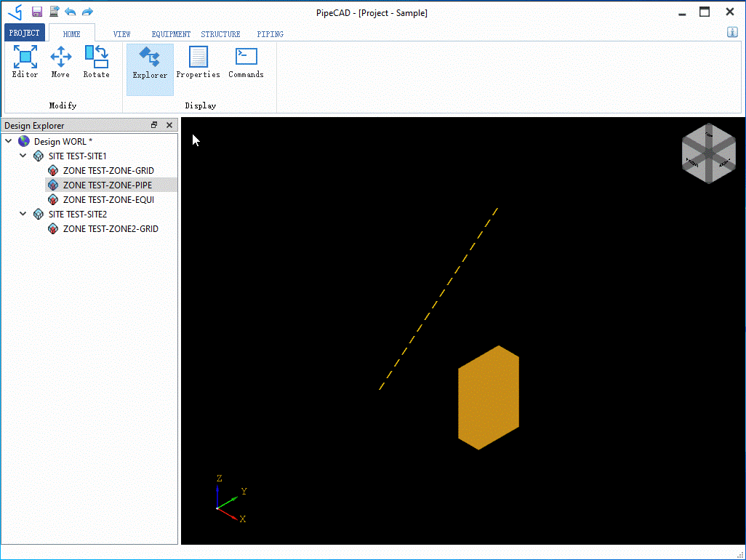Image resolution: width=746 pixels, height=560 pixels.
Task: Open the Editor modify tool
Action: point(25,62)
